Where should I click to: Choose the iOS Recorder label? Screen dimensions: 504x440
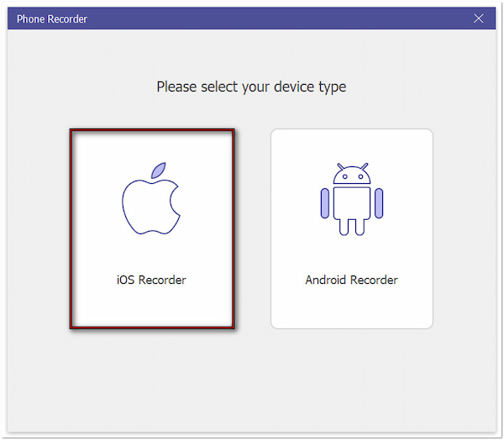(x=151, y=280)
